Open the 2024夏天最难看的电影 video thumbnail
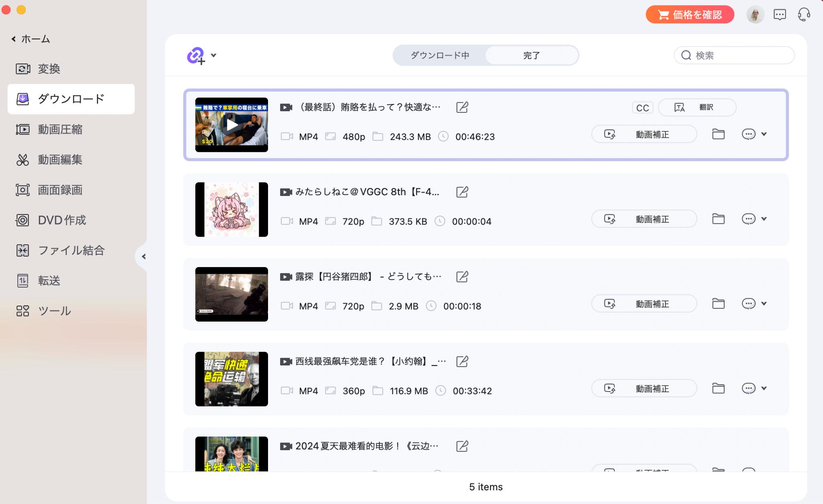This screenshot has width=823, height=504. 231,454
